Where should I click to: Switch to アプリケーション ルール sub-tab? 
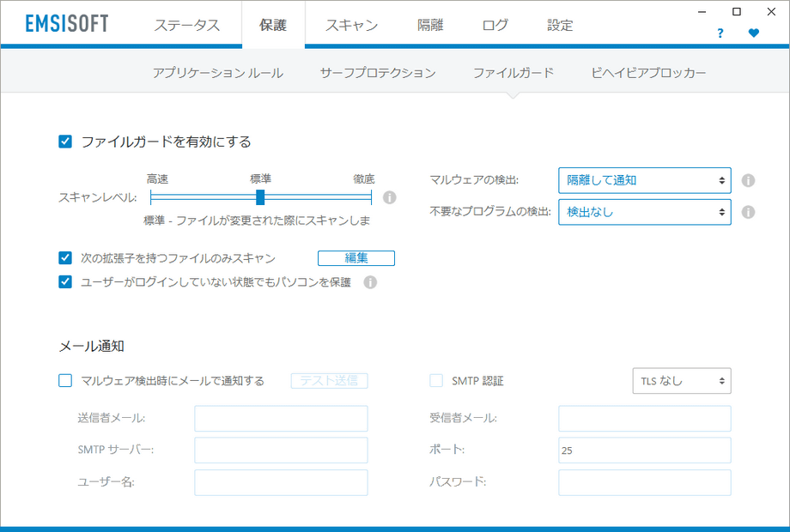(217, 73)
